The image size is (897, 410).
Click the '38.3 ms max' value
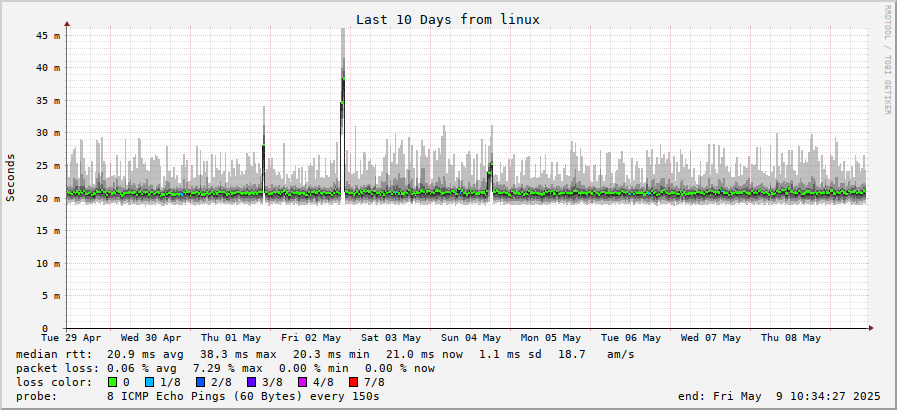tap(238, 355)
